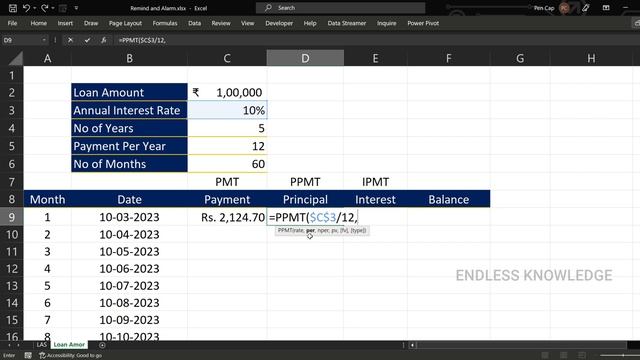Click the date cell 10-06-2023
Screen dimensions: 640x360
129,269
